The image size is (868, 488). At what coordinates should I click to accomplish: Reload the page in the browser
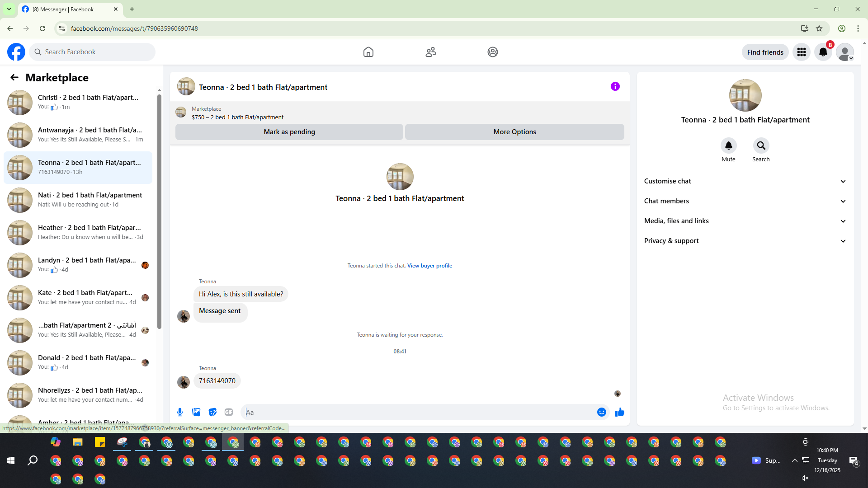coord(42,28)
